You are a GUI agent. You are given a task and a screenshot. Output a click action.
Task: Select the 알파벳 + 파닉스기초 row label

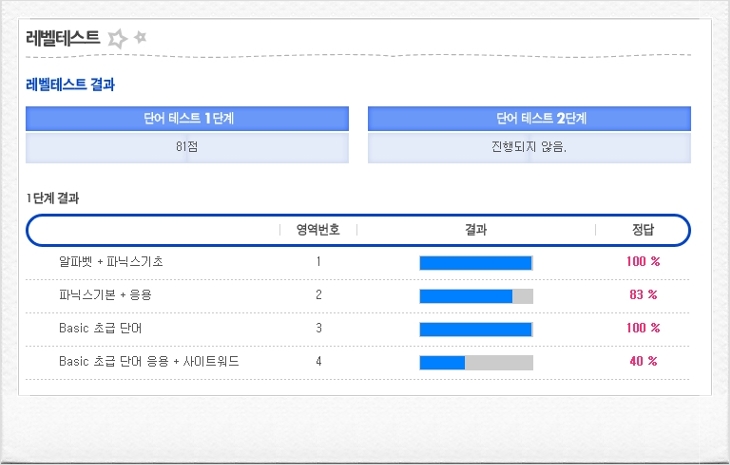click(x=111, y=262)
